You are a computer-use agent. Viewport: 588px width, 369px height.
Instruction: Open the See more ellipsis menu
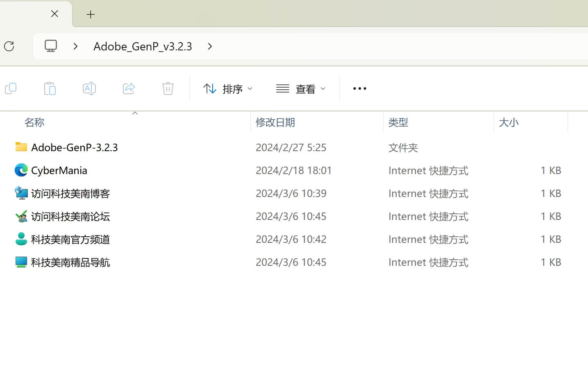[x=360, y=88]
